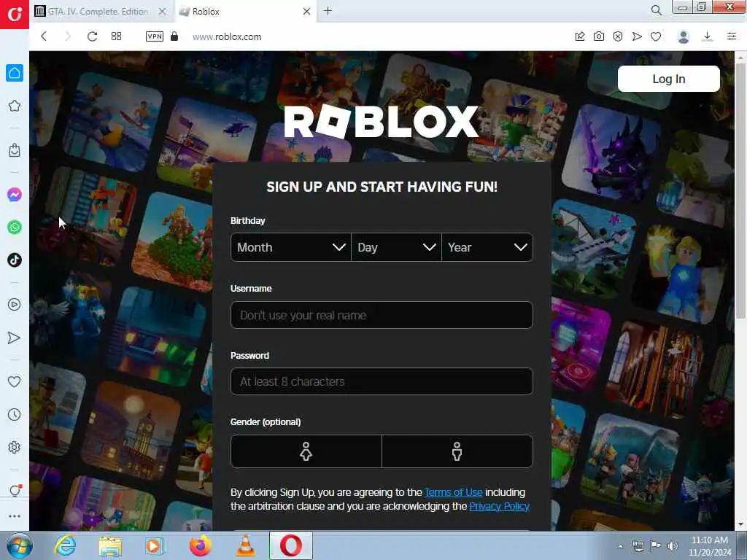Open the Terms of Use link
Viewport: 747px width, 560px height.
(453, 492)
